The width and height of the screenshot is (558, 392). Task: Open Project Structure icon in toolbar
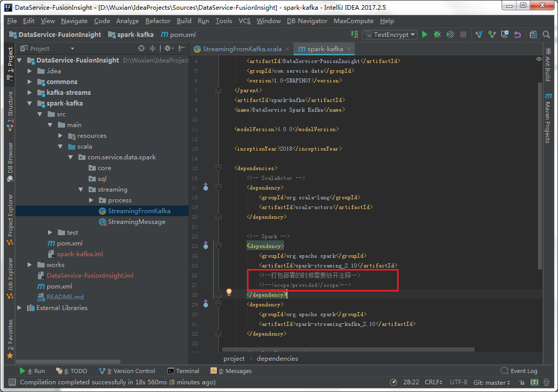point(533,34)
